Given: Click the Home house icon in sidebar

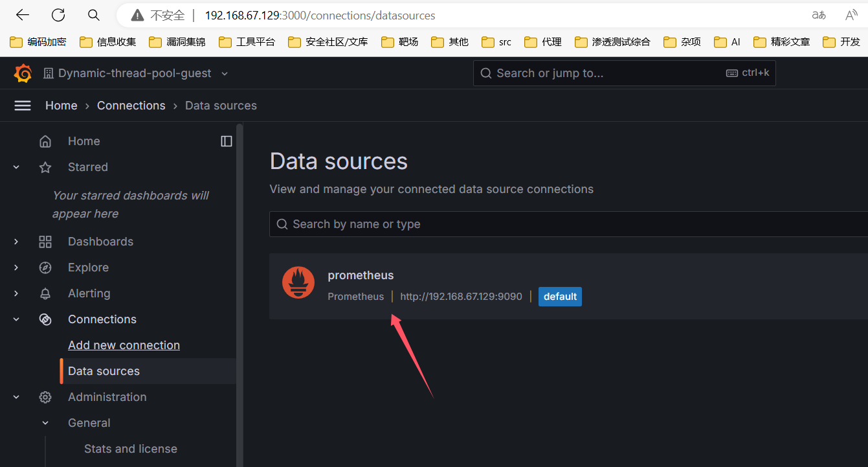Looking at the screenshot, I should tap(45, 141).
